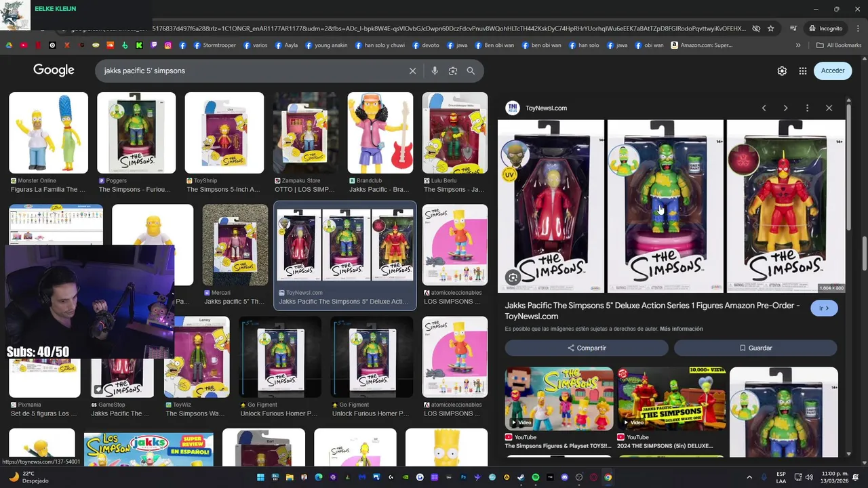Open Spotify from the taskbar

(x=536, y=477)
